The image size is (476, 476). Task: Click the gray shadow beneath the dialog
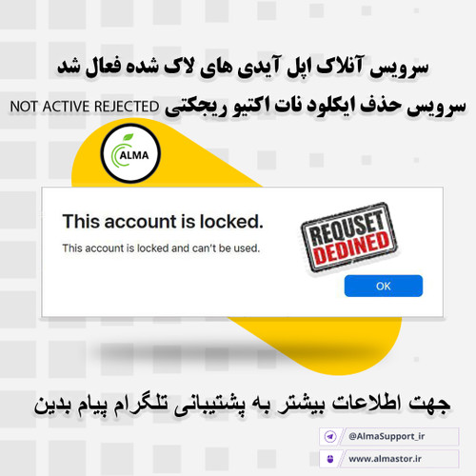(x=178, y=353)
